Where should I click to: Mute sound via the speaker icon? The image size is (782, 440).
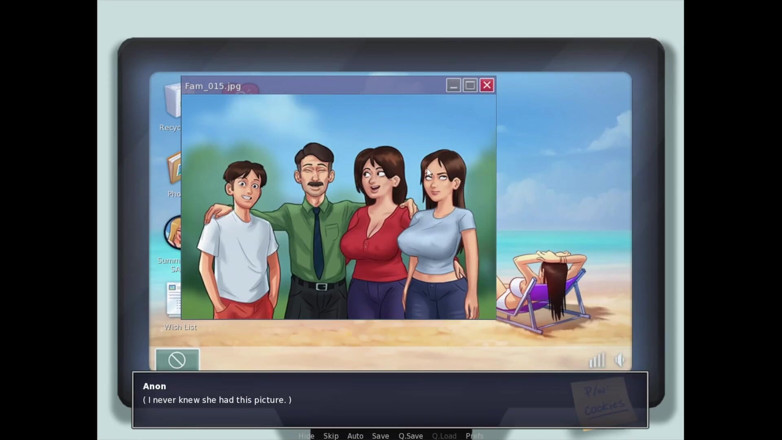coord(620,360)
